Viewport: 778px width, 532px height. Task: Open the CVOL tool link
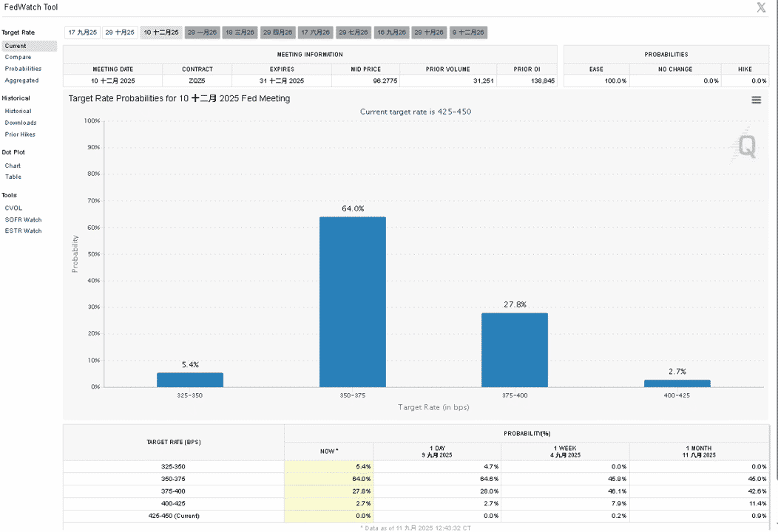(13, 208)
